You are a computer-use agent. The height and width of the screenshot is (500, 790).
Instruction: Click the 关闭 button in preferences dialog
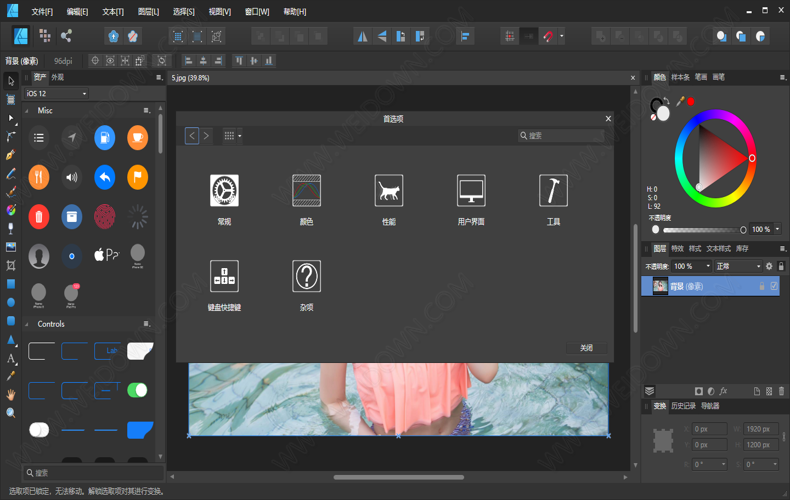coord(586,348)
